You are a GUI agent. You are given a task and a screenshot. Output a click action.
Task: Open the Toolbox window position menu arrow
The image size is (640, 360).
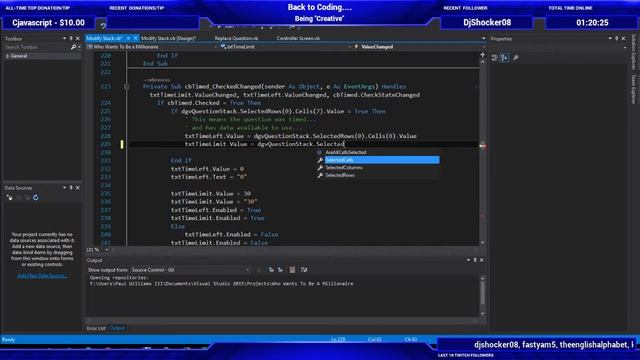tap(64, 38)
